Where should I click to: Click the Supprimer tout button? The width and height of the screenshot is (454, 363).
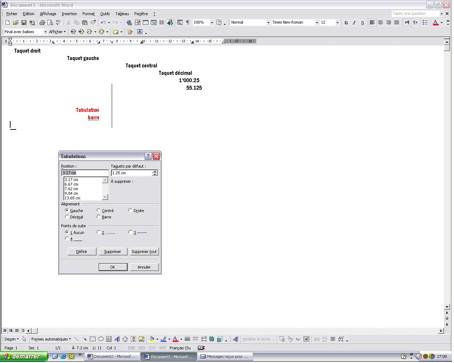pyautogui.click(x=144, y=252)
